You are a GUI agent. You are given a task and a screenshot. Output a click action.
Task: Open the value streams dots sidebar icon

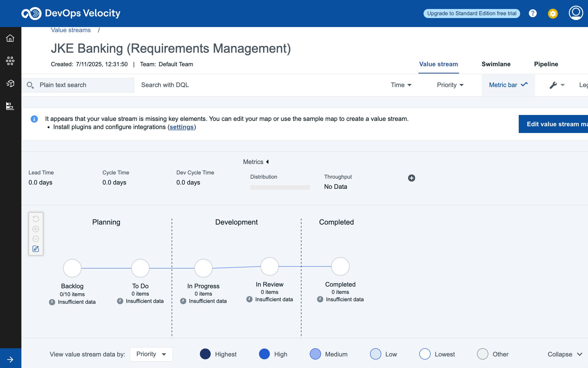pos(10,61)
